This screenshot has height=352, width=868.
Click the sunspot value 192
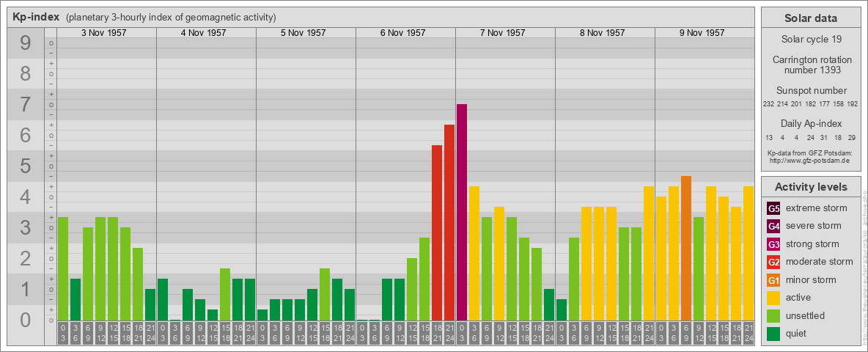coord(853,104)
